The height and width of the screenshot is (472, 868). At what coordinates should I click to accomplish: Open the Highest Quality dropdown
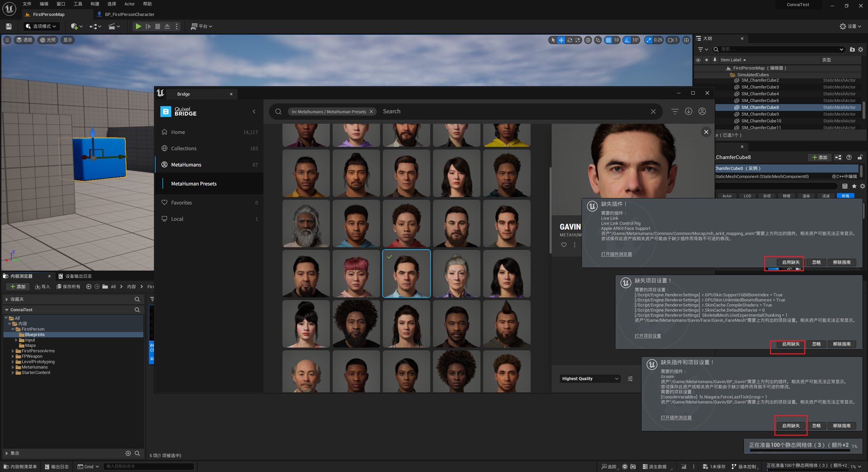coord(590,379)
